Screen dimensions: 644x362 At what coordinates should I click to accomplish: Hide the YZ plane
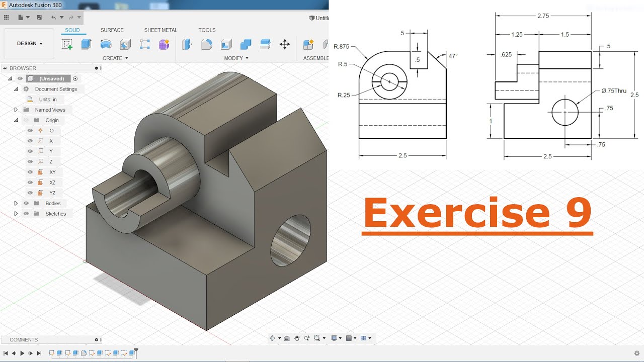[x=30, y=193]
